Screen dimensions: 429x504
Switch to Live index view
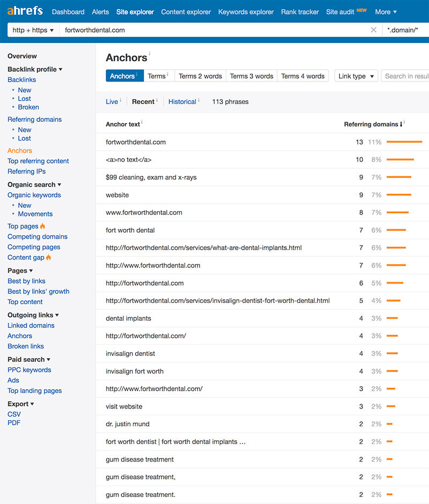pyautogui.click(x=112, y=102)
